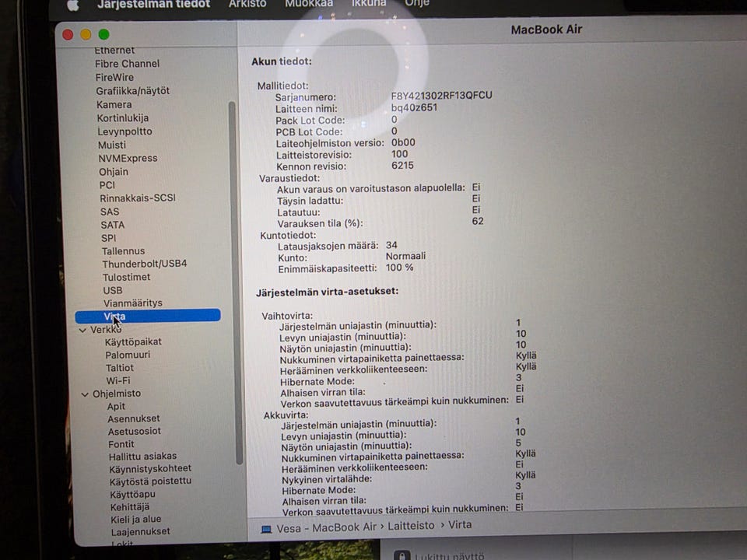Click Laitteisto in the path bar
Viewport: 747px width, 560px height.
[411, 526]
